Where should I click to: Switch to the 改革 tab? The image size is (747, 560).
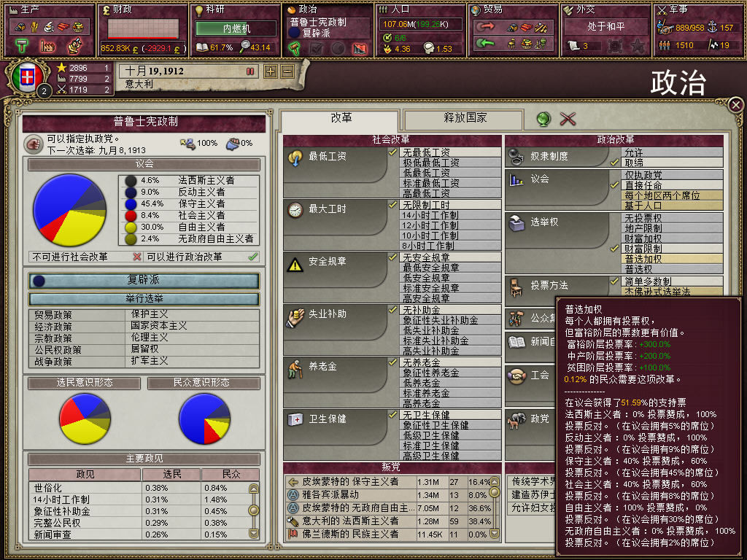coord(341,119)
